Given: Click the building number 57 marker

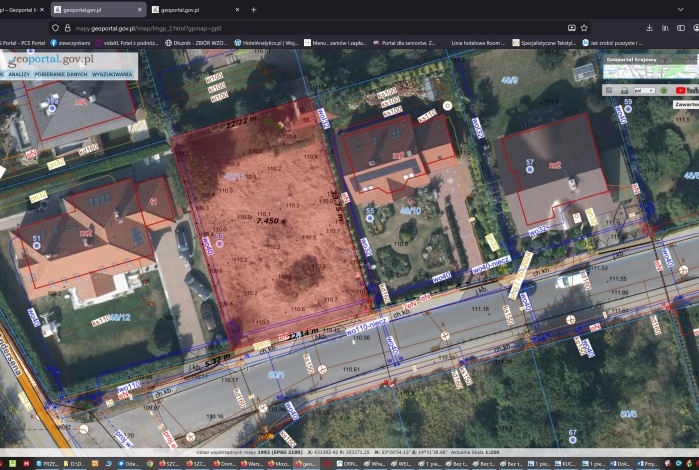Looking at the screenshot, I should pos(529,163).
